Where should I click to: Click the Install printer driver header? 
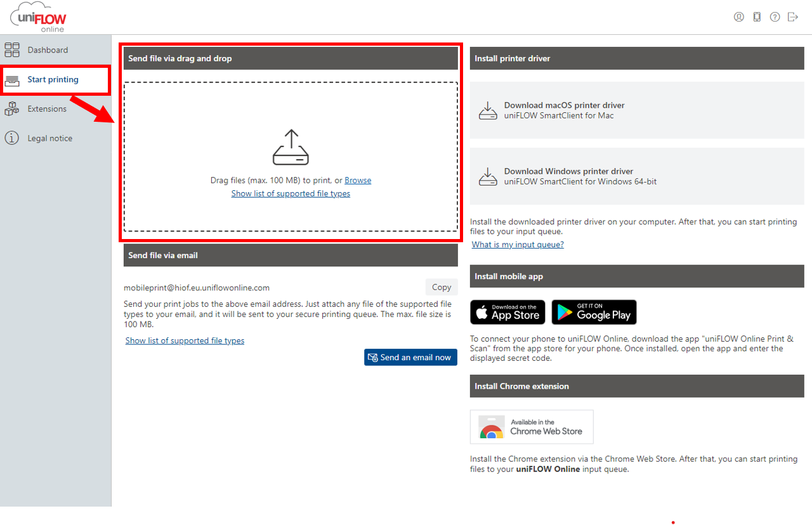click(x=637, y=58)
